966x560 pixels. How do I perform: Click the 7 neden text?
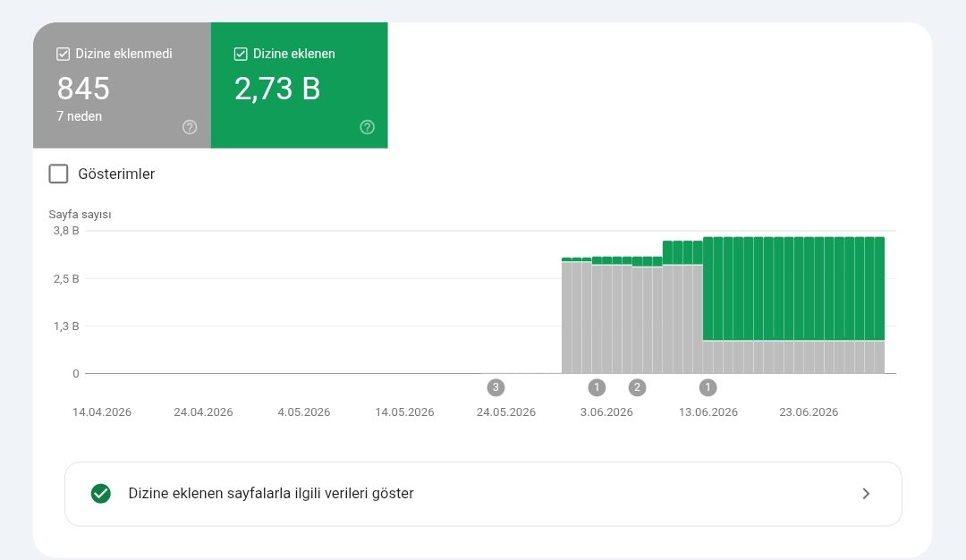click(80, 116)
